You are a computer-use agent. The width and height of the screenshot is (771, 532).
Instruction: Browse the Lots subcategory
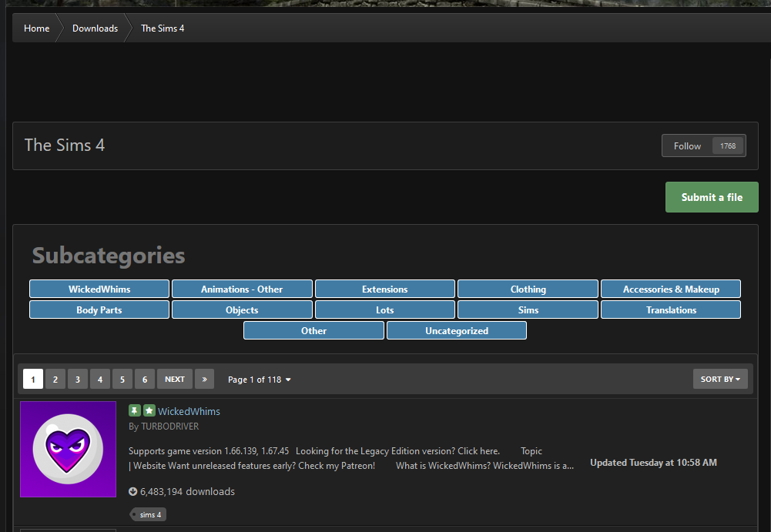[x=385, y=309]
